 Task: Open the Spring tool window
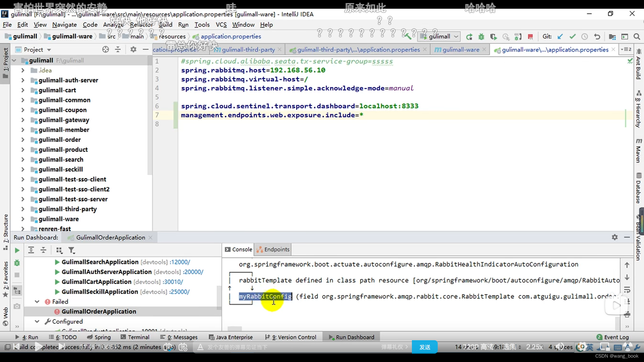click(x=99, y=337)
